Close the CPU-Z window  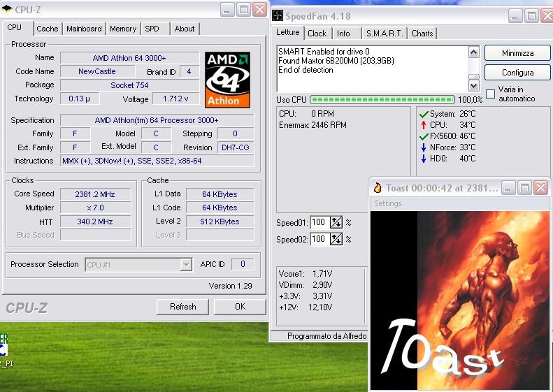click(x=260, y=10)
